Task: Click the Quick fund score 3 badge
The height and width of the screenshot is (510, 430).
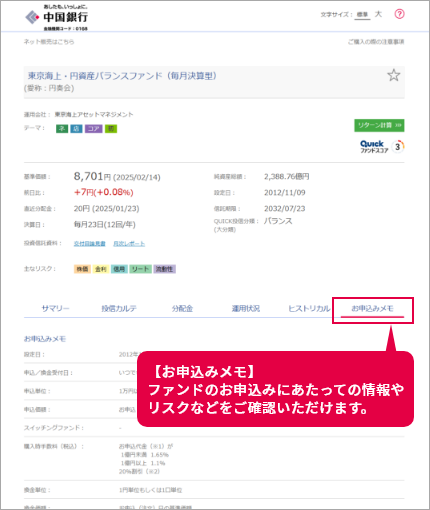Action: [382, 146]
